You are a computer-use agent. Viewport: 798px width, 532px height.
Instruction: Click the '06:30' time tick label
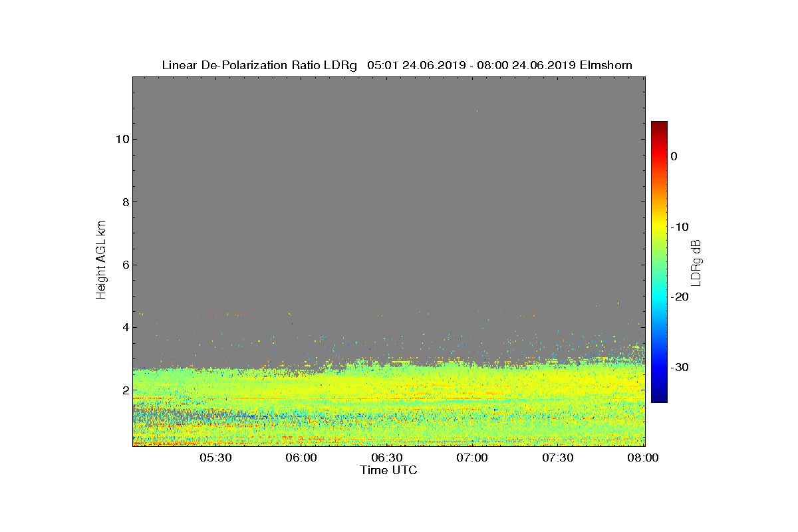387,458
